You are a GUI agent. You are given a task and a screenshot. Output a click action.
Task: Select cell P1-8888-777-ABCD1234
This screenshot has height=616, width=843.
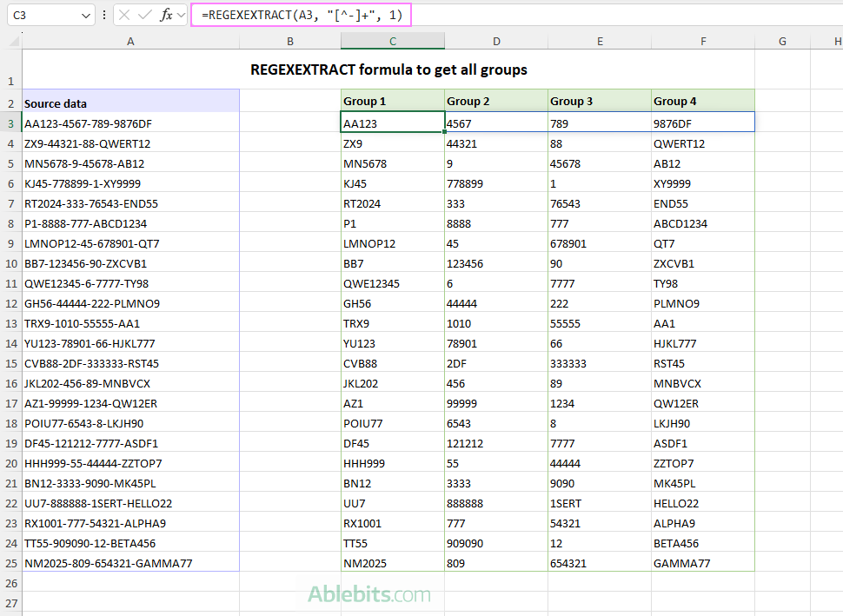pyautogui.click(x=130, y=223)
